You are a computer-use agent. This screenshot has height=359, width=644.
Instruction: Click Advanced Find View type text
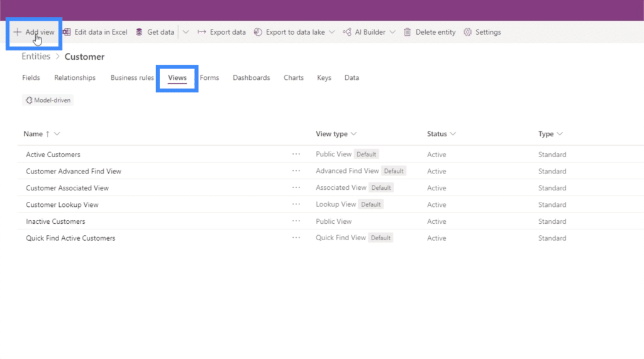pos(347,171)
